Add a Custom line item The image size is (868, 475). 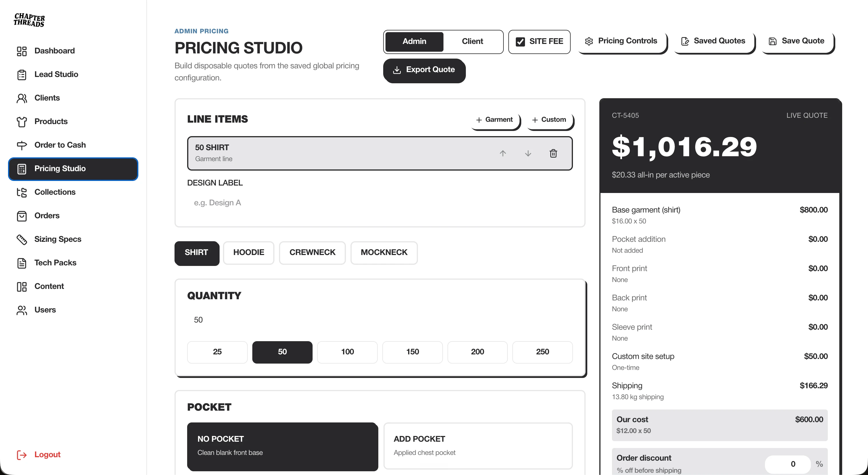(x=550, y=120)
